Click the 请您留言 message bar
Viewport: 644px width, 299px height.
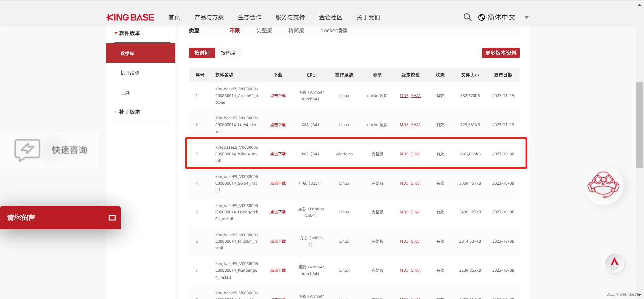tap(60, 218)
